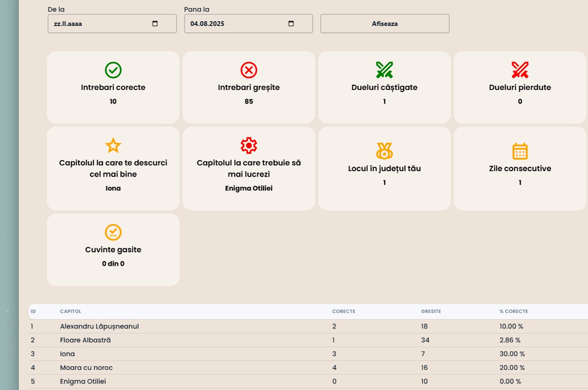
Task: Sort by the % Corecte column header
Action: pyautogui.click(x=513, y=311)
